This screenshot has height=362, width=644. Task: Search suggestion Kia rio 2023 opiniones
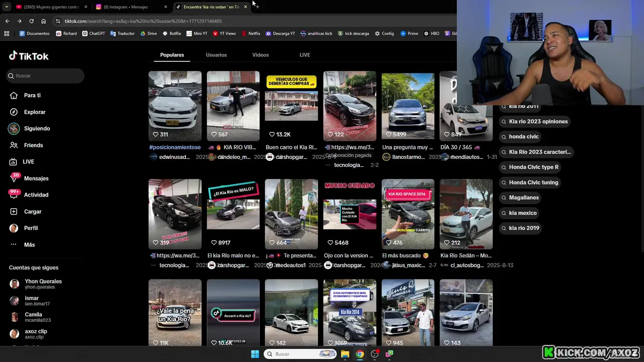pos(534,122)
